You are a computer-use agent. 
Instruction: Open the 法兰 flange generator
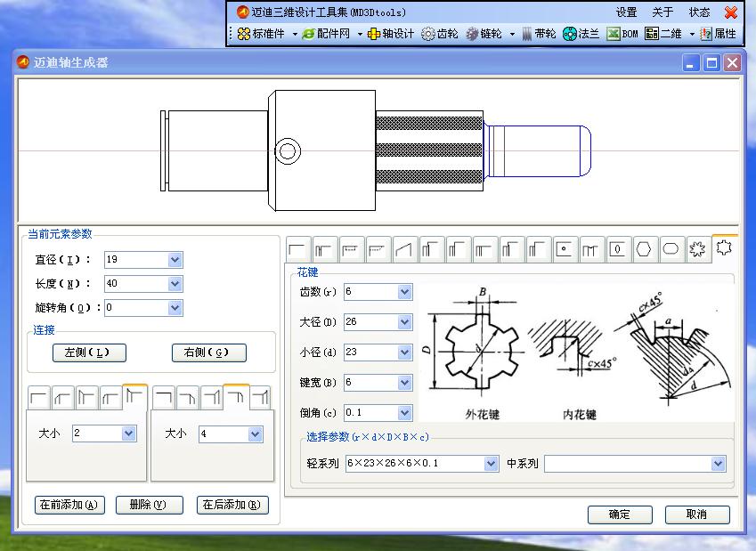tap(581, 34)
